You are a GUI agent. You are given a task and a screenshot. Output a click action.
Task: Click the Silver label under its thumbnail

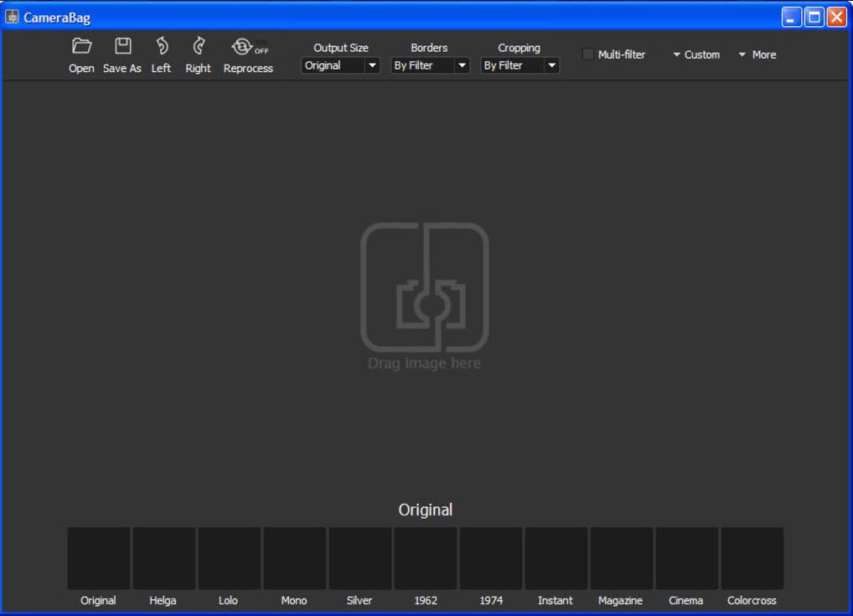[359, 600]
